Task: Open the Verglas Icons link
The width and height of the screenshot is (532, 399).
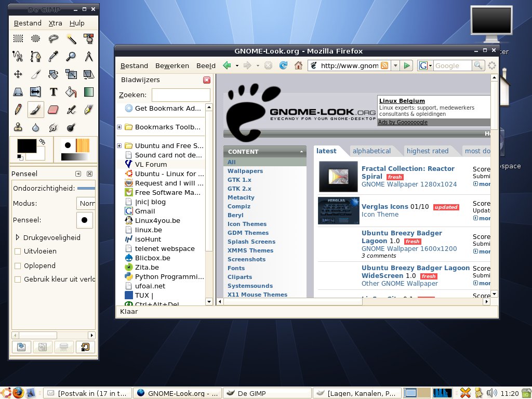Action: click(385, 207)
